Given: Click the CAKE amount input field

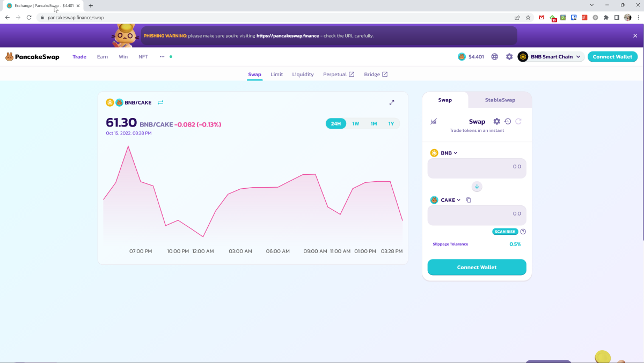Looking at the screenshot, I should [x=477, y=215].
